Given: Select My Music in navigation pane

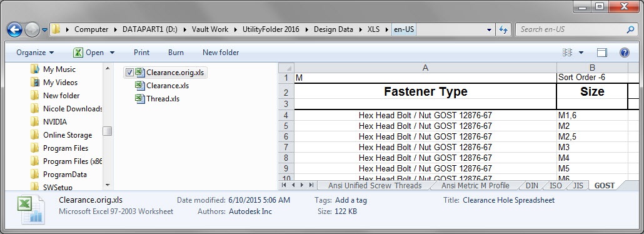Looking at the screenshot, I should click(x=59, y=69).
